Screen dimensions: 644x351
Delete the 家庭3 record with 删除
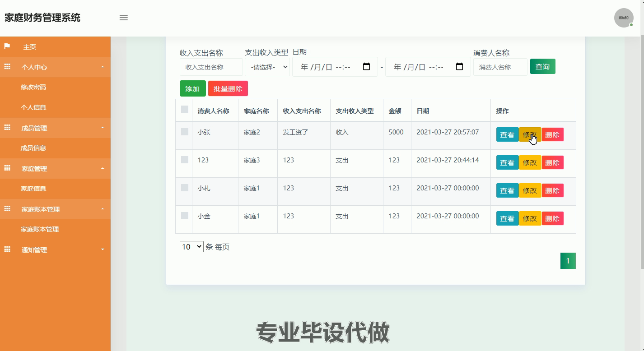pyautogui.click(x=552, y=162)
